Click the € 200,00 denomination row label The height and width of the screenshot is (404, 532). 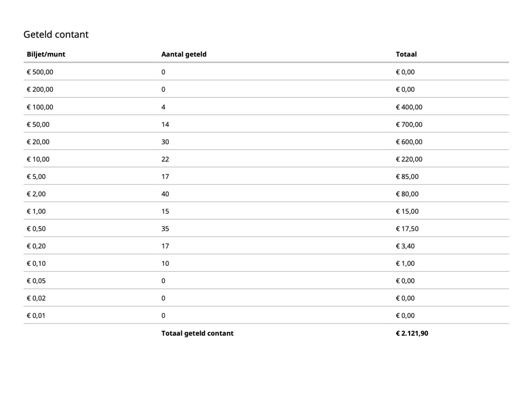pos(40,89)
